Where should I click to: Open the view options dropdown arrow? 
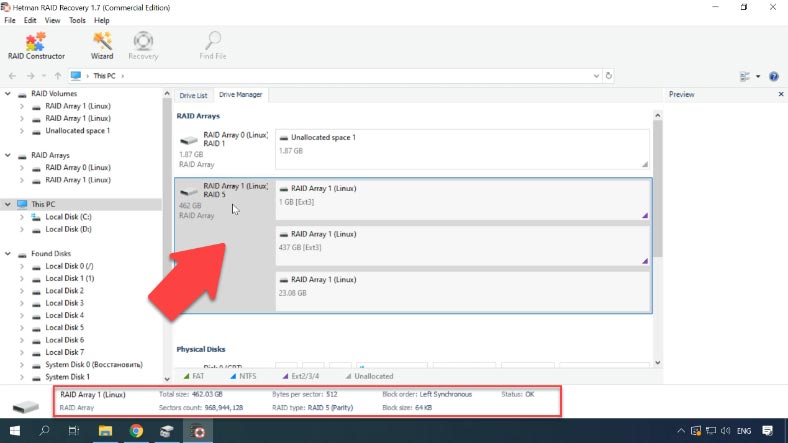(x=758, y=76)
